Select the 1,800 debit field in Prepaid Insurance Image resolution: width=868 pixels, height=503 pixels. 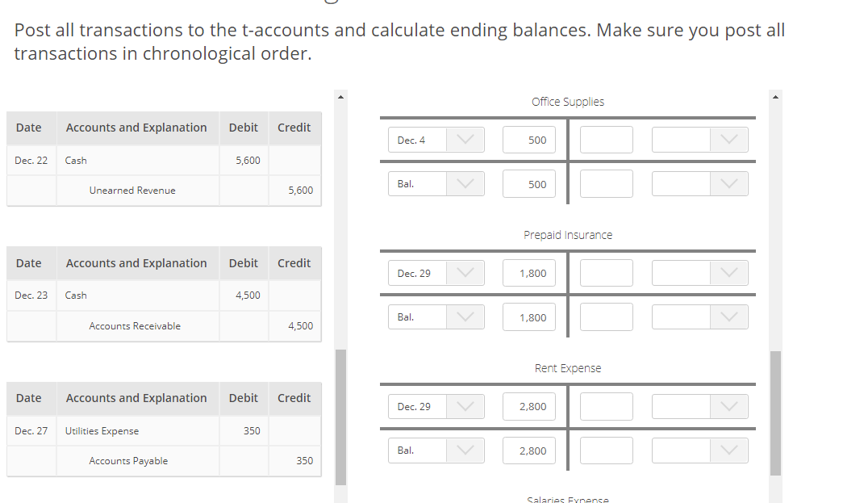click(529, 272)
